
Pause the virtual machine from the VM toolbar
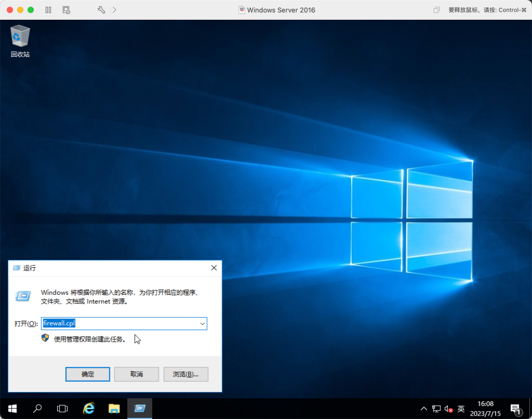point(48,9)
